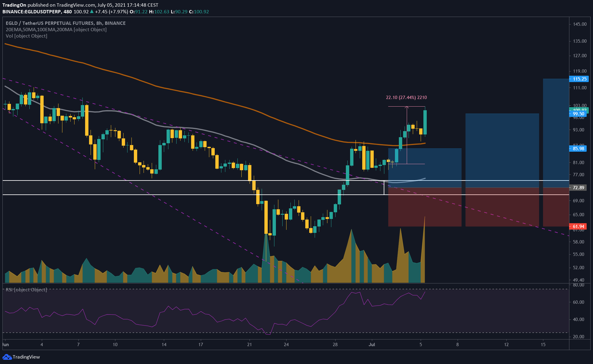Click the 52.00 price axis value
This screenshot has height=364, width=593.
point(579,268)
